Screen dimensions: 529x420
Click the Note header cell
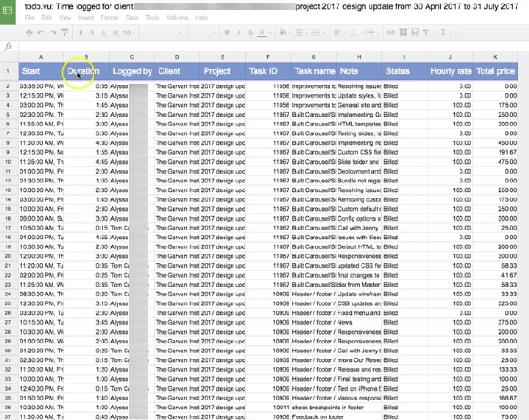tap(359, 71)
